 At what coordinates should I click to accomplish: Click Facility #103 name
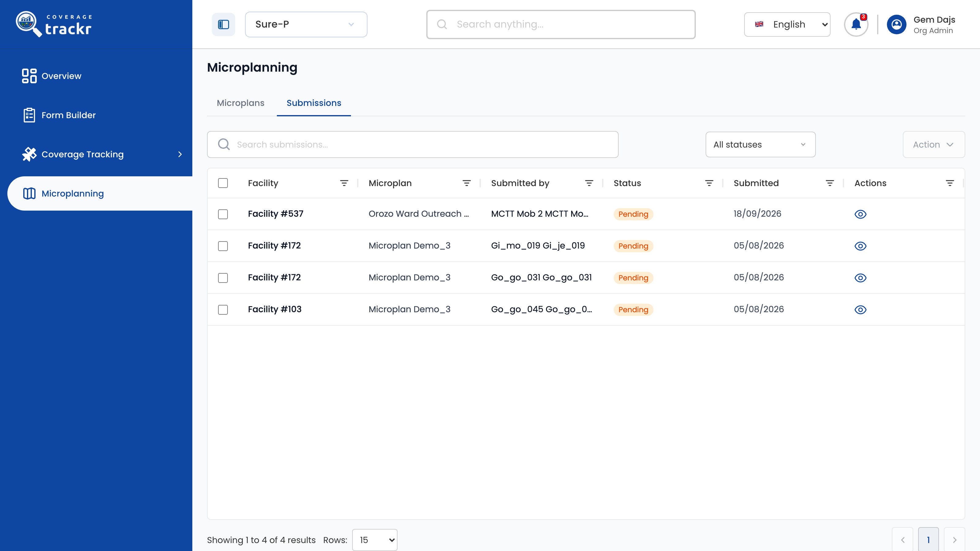[275, 309]
